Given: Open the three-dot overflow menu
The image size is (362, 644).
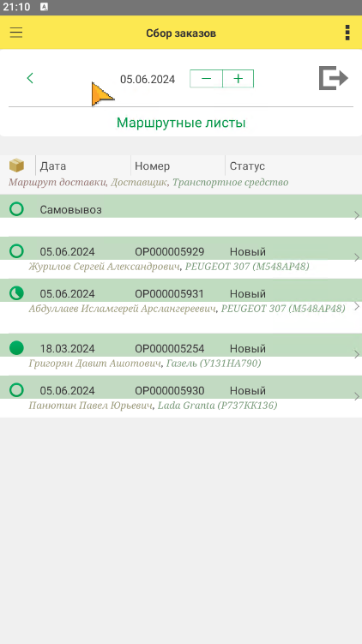Looking at the screenshot, I should [347, 33].
